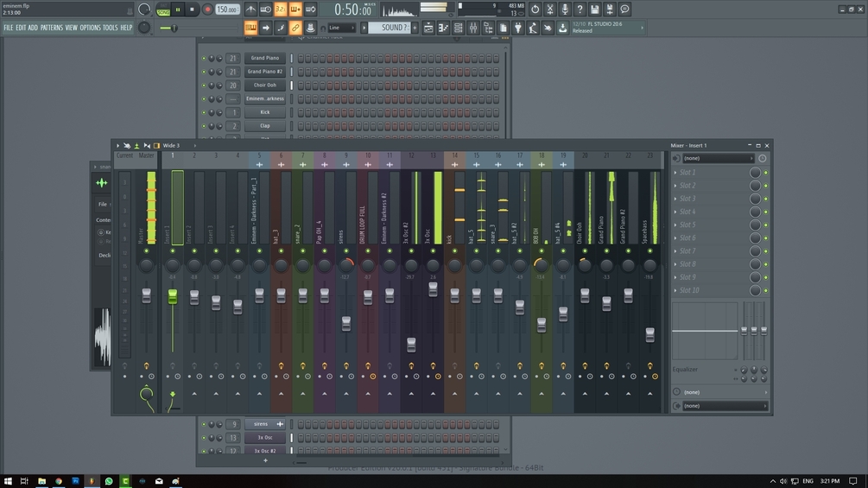The height and width of the screenshot is (488, 868).
Task: Expand Slot 3 effect menu arrow
Action: click(x=675, y=199)
